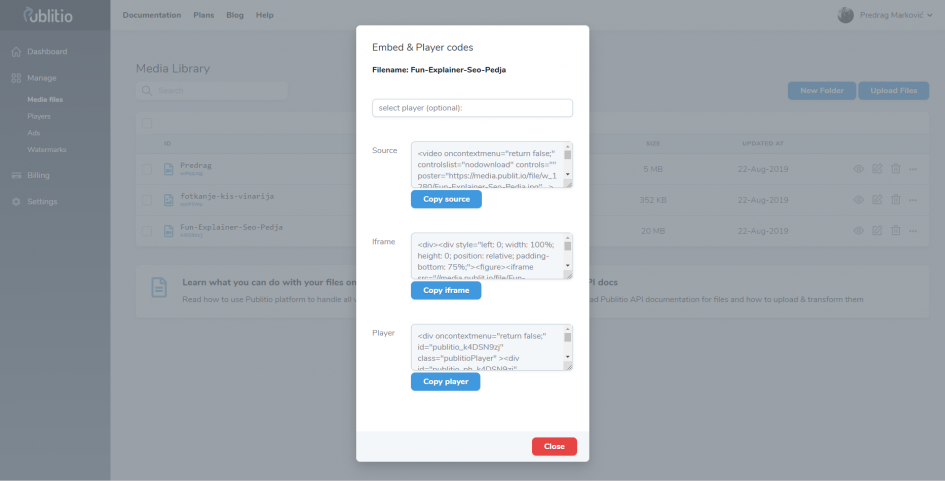The width and height of the screenshot is (945, 481).
Task: Click the user avatar picture
Action: (x=846, y=15)
